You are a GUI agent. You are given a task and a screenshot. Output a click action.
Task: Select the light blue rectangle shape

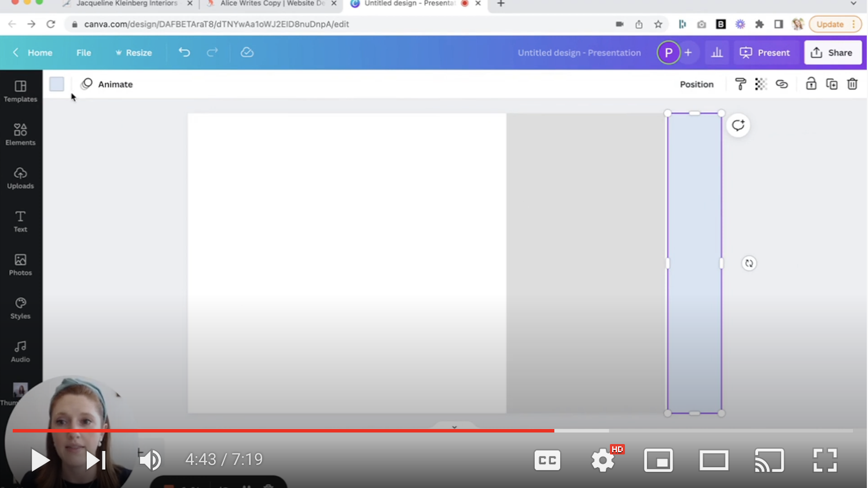[x=694, y=263]
